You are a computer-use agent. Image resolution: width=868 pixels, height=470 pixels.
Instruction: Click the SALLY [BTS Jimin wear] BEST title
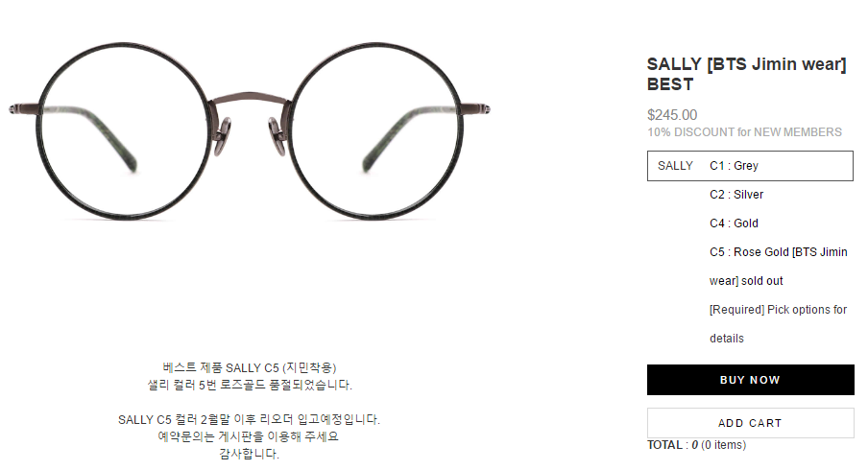(x=746, y=74)
